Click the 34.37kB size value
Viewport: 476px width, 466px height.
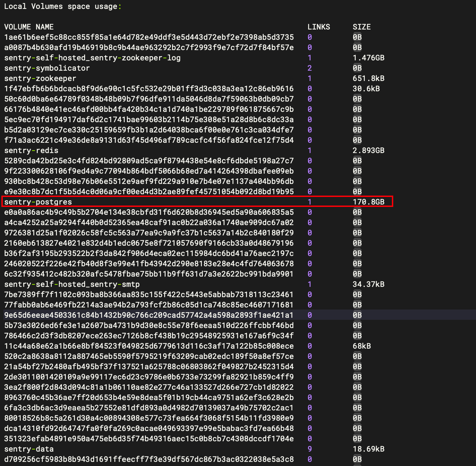(x=369, y=284)
